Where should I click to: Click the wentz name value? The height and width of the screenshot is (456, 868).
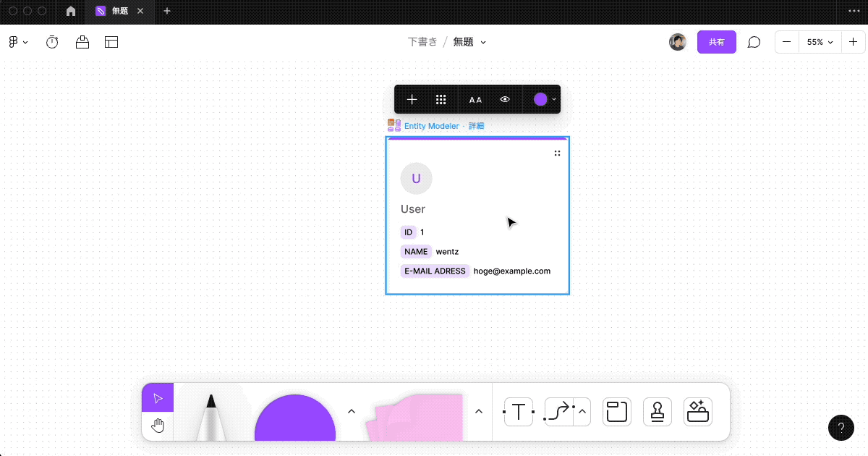[447, 252]
